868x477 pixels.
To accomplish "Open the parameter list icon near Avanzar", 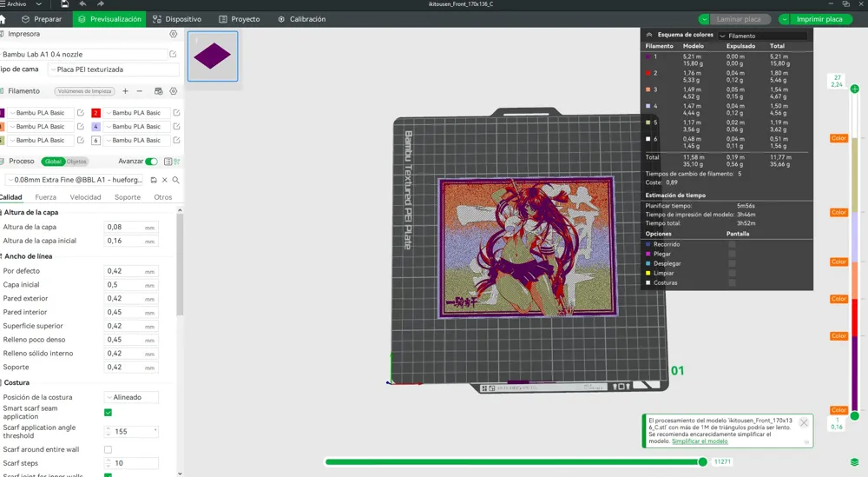I will [x=168, y=162].
